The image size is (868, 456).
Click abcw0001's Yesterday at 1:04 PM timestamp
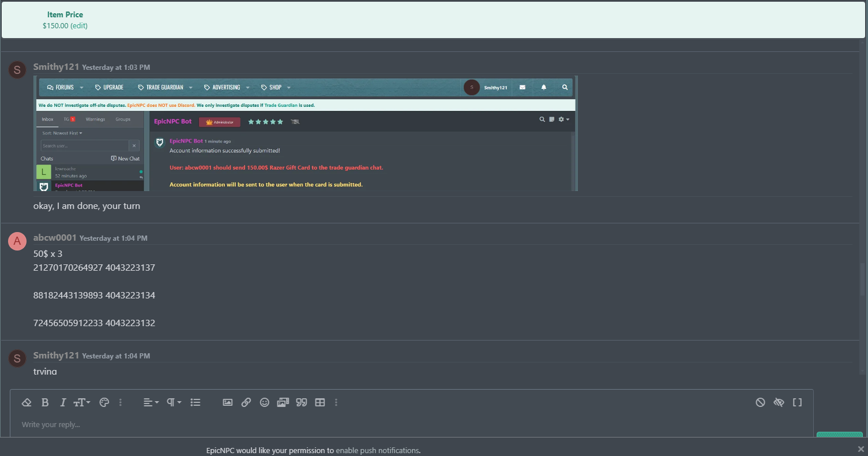tap(114, 238)
